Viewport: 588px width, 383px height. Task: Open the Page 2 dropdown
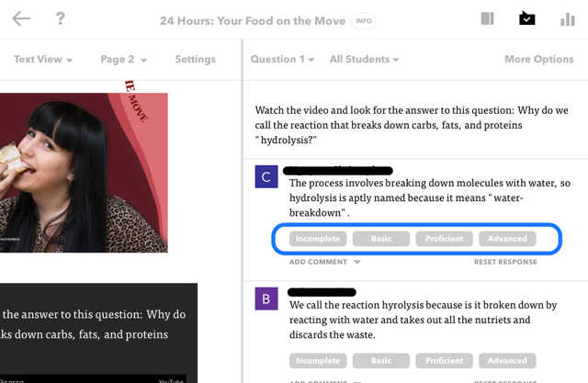(124, 59)
